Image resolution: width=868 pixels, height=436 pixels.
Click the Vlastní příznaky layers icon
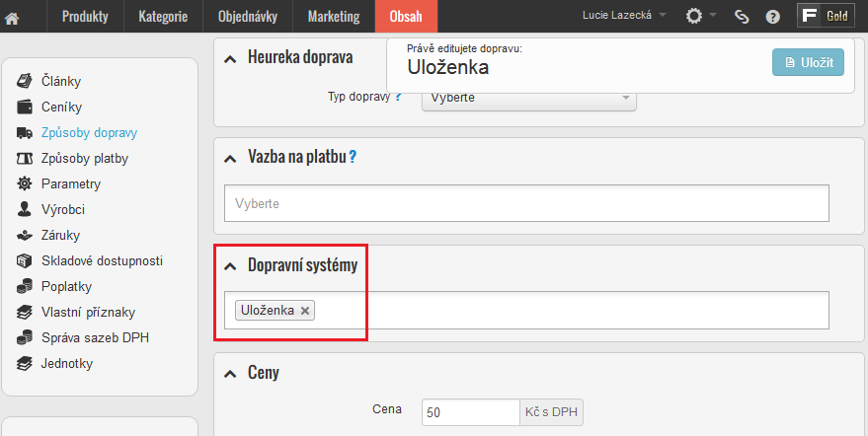(x=25, y=312)
